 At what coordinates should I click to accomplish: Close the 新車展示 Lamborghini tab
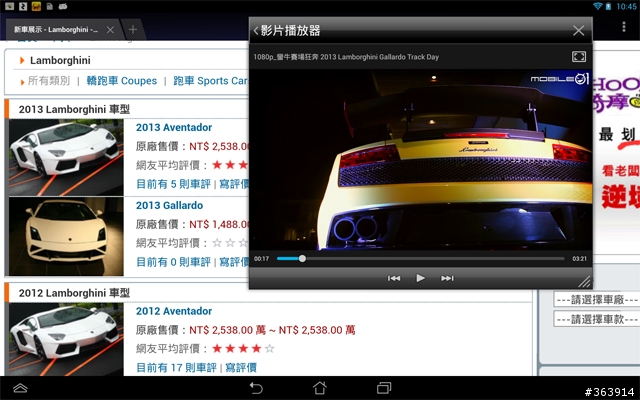pyautogui.click(x=110, y=29)
